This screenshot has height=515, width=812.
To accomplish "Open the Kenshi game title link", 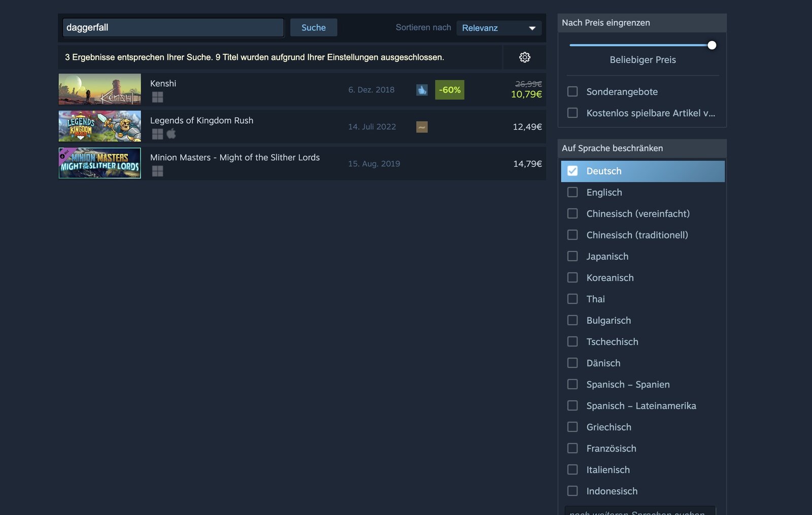I will tap(163, 83).
